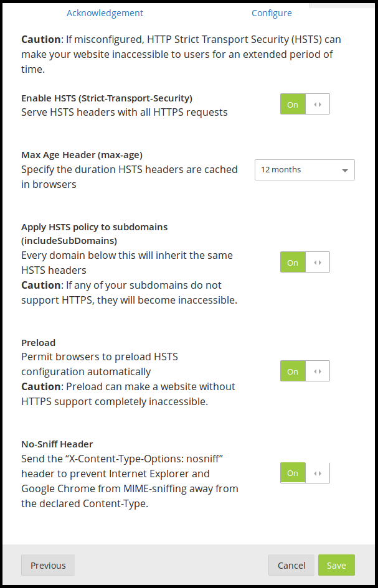Toggle Enable HSTS switch
This screenshot has width=378, height=588.
tap(305, 105)
